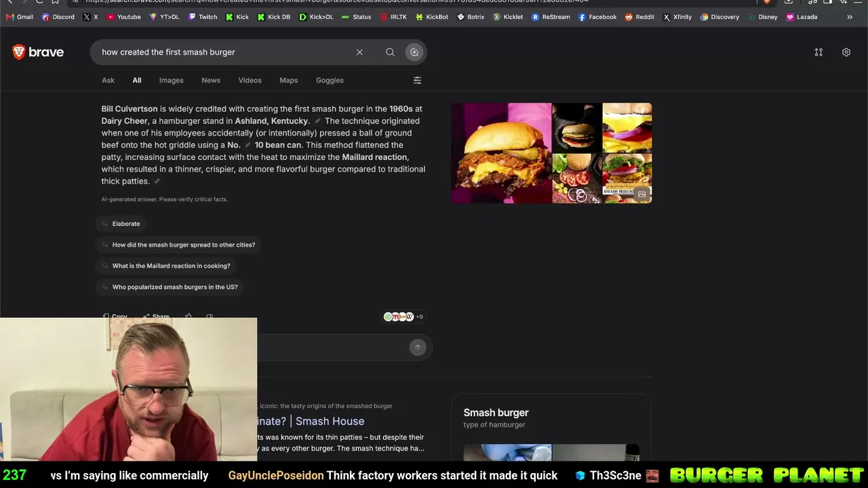The image size is (868, 488).
Task: Ask how the smash burger spread to other cities
Action: [178, 245]
